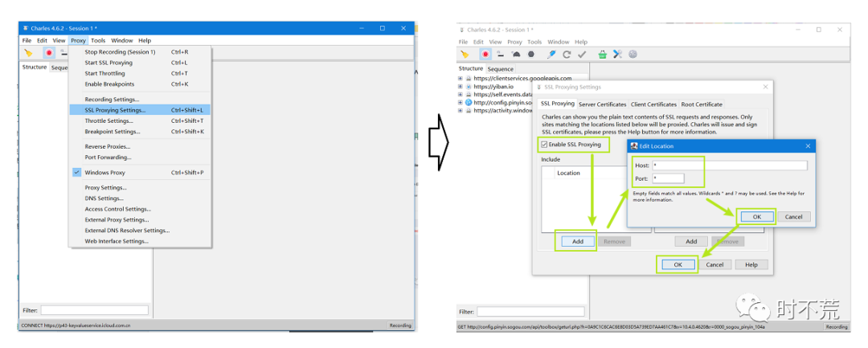Click the Port input field
This screenshot has height=348, width=868.
(668, 178)
